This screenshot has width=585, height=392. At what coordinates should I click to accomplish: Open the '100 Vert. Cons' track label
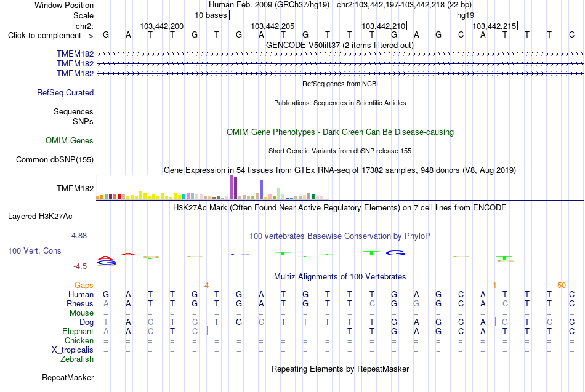tap(34, 250)
